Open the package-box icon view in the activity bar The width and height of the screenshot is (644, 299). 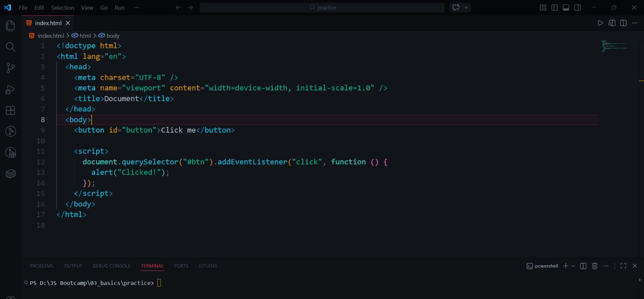(x=10, y=174)
